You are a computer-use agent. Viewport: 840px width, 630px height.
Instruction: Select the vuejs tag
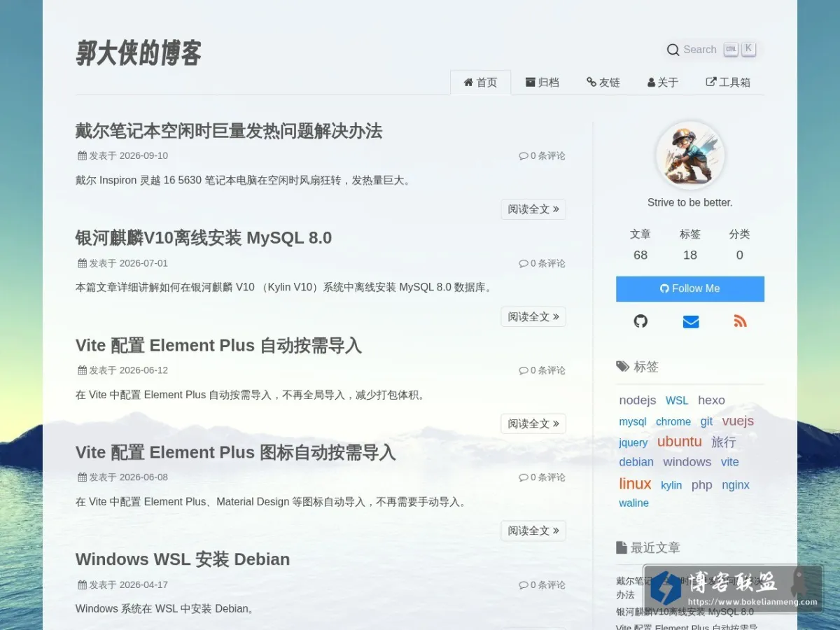pyautogui.click(x=738, y=421)
